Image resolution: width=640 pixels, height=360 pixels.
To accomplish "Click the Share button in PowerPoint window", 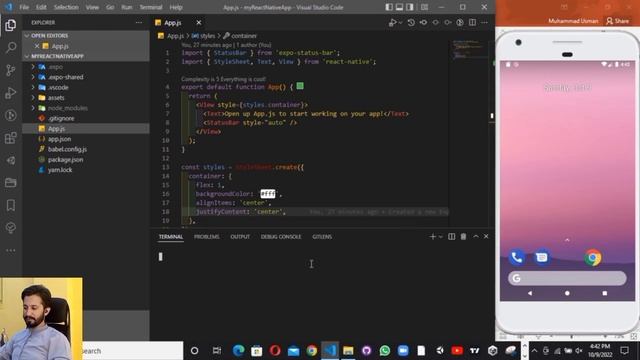I will [618, 21].
